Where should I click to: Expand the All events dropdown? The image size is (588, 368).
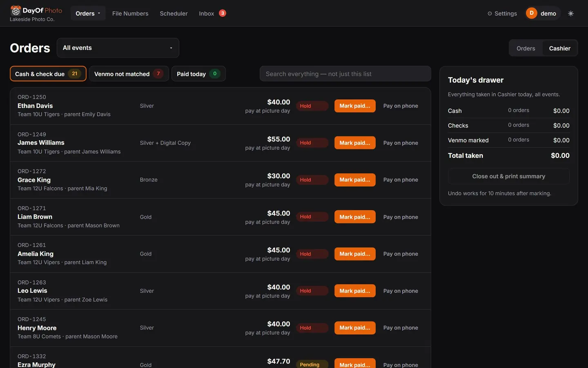(x=118, y=48)
